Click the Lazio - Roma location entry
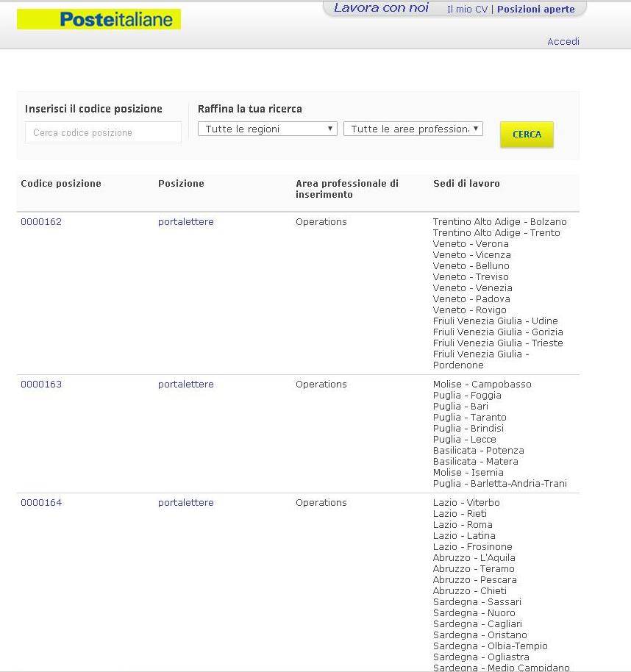The width and height of the screenshot is (631, 672). pos(463,525)
